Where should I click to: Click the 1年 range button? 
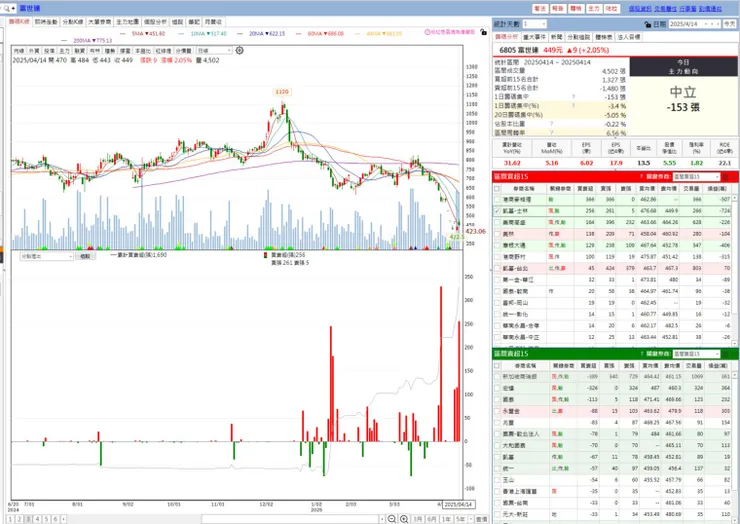tap(446, 519)
